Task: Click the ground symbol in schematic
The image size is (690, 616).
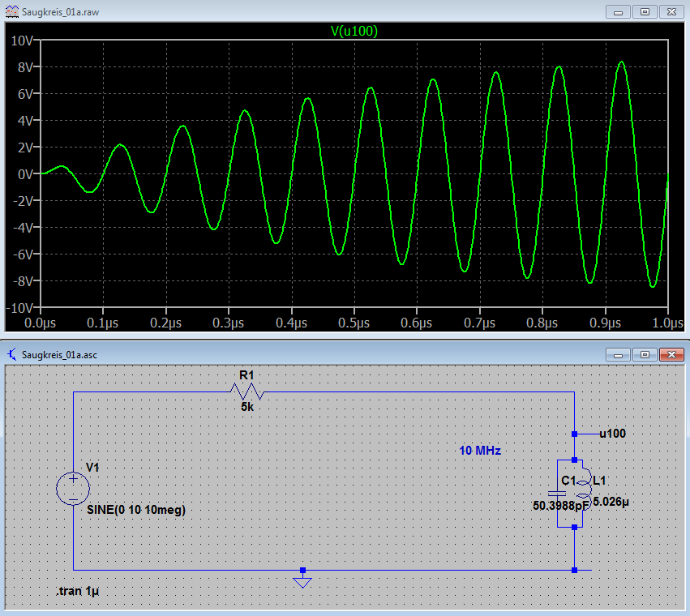Action: (x=302, y=579)
